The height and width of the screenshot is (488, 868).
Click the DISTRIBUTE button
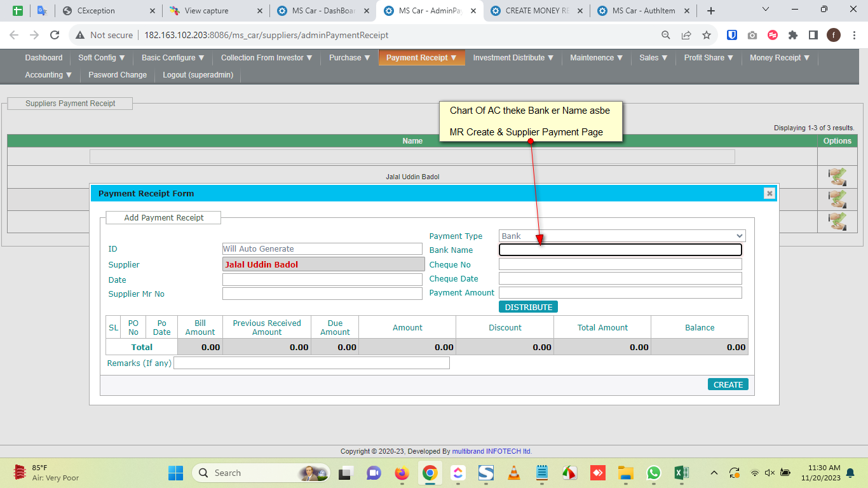click(528, 307)
